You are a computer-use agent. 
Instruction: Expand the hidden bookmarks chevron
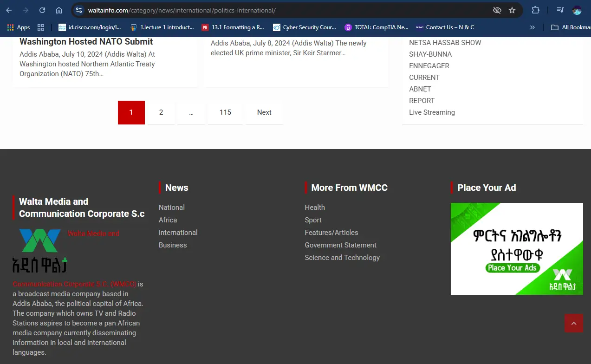[x=533, y=27]
